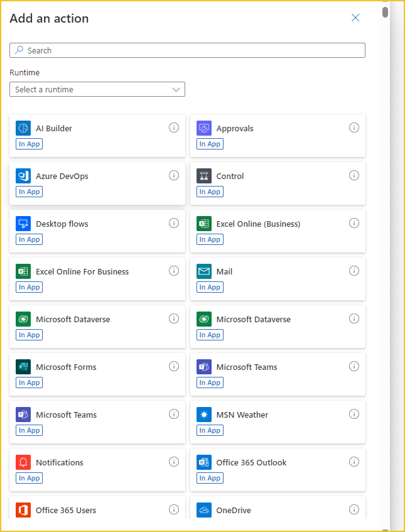The height and width of the screenshot is (532, 405).
Task: Click the Mail connector envelope icon
Action: pos(204,271)
